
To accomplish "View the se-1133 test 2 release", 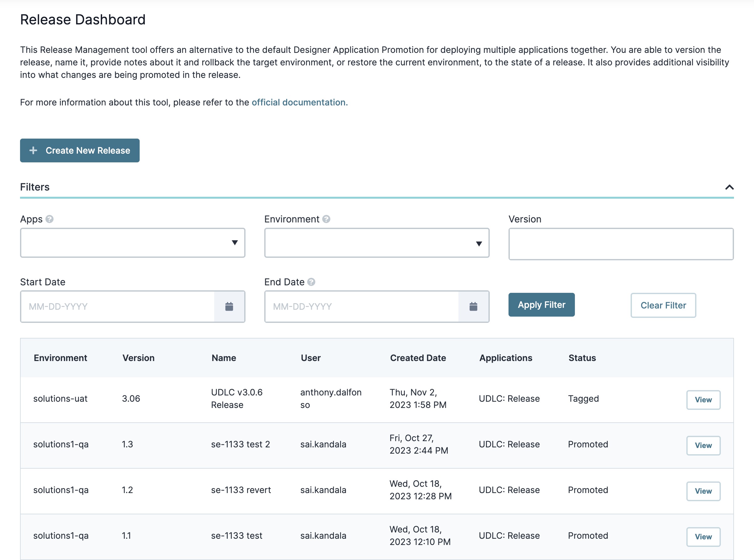I will coord(704,446).
